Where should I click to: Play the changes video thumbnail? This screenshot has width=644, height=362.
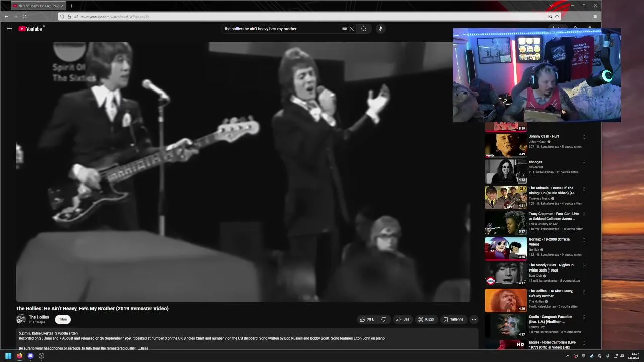pyautogui.click(x=506, y=171)
